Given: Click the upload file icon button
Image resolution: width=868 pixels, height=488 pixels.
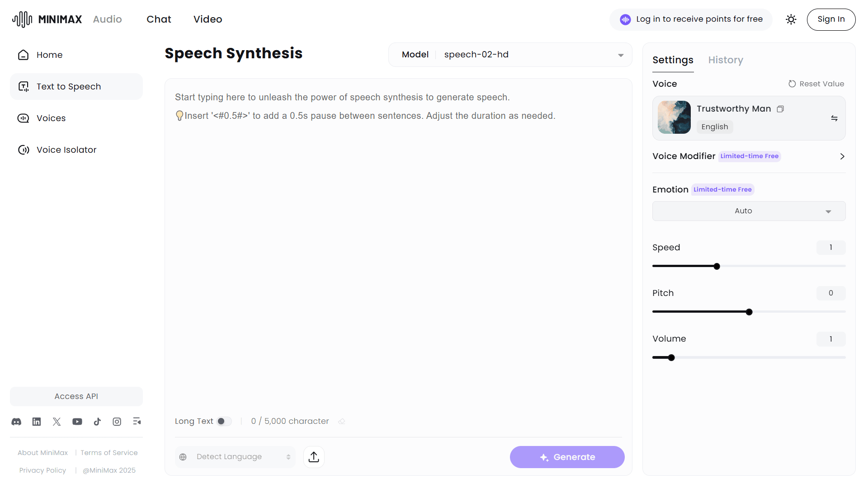Looking at the screenshot, I should pyautogui.click(x=314, y=457).
